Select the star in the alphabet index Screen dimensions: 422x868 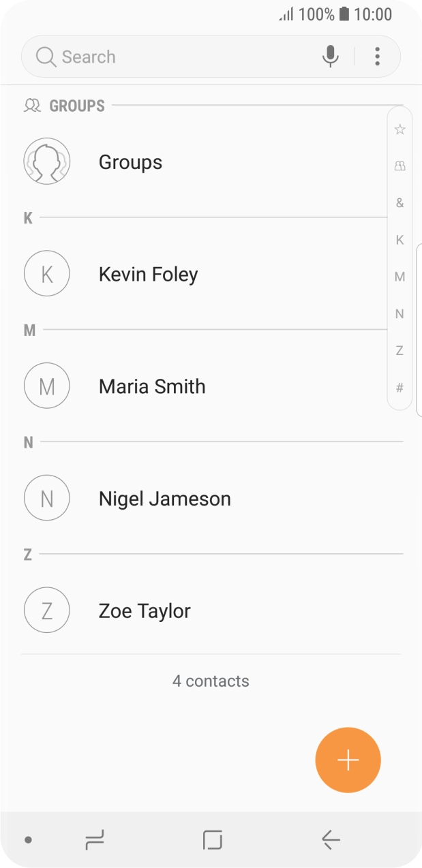pos(399,129)
